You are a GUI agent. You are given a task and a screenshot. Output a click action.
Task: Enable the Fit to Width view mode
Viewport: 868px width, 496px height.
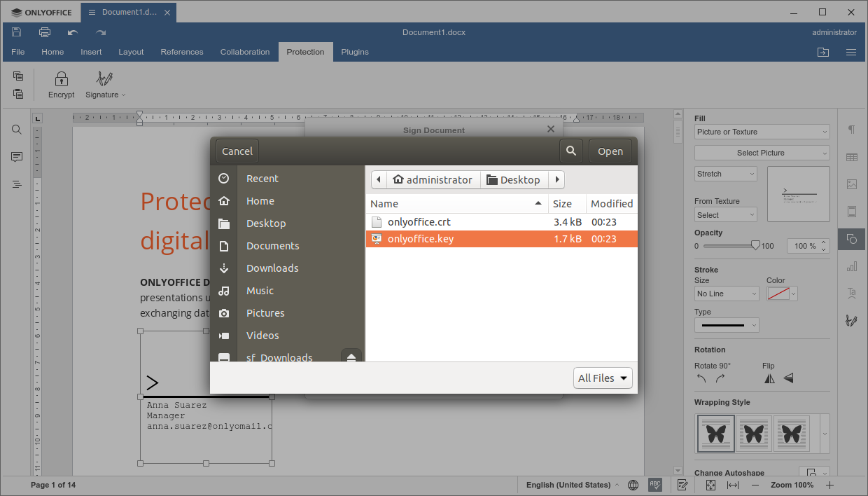(x=732, y=484)
